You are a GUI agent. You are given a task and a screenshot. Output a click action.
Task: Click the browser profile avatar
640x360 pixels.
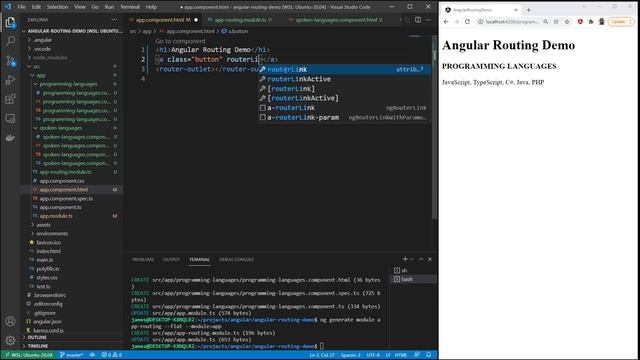click(601, 22)
